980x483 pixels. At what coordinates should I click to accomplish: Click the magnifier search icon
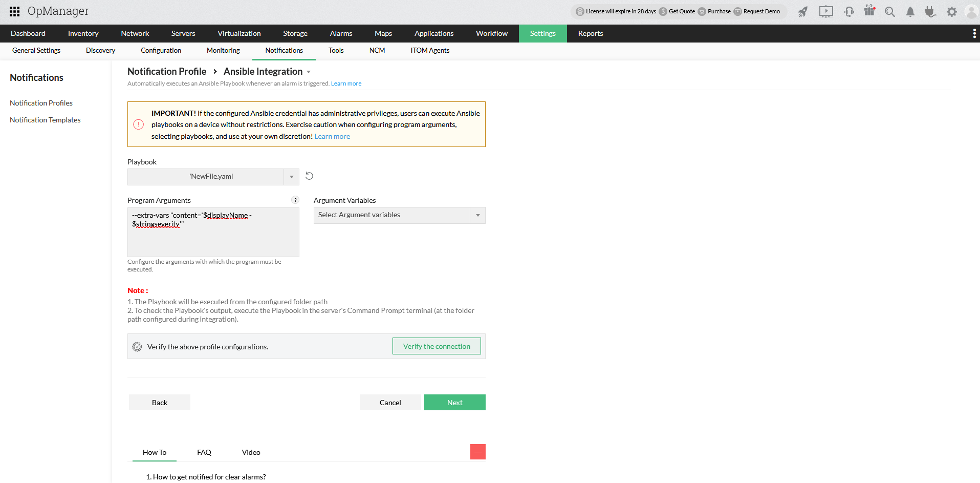click(890, 12)
